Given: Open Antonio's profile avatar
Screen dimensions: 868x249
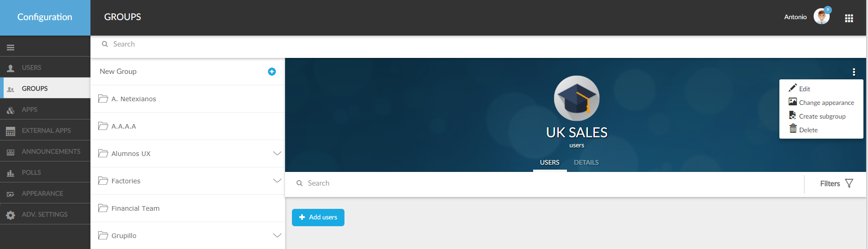Looking at the screenshot, I should 821,17.
